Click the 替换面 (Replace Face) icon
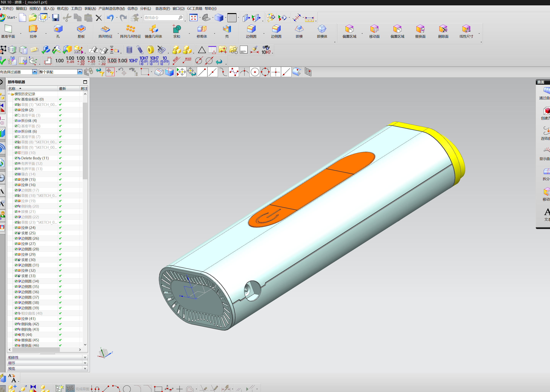The width and height of the screenshot is (550, 392). [420, 29]
